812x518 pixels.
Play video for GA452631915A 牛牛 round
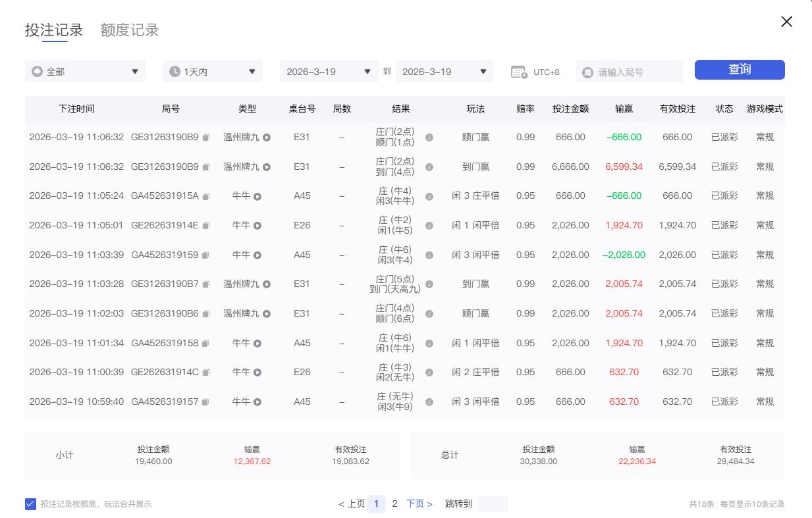click(x=257, y=196)
